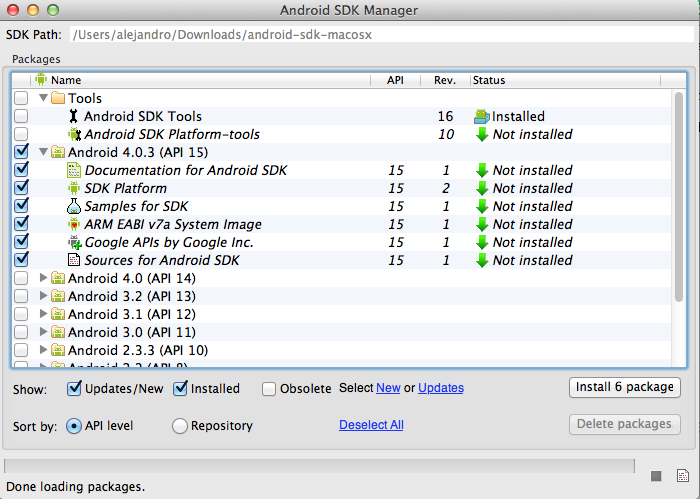The width and height of the screenshot is (700, 499).
Task: Uncheck Documentation for Android SDK checkbox
Action: pos(21,170)
